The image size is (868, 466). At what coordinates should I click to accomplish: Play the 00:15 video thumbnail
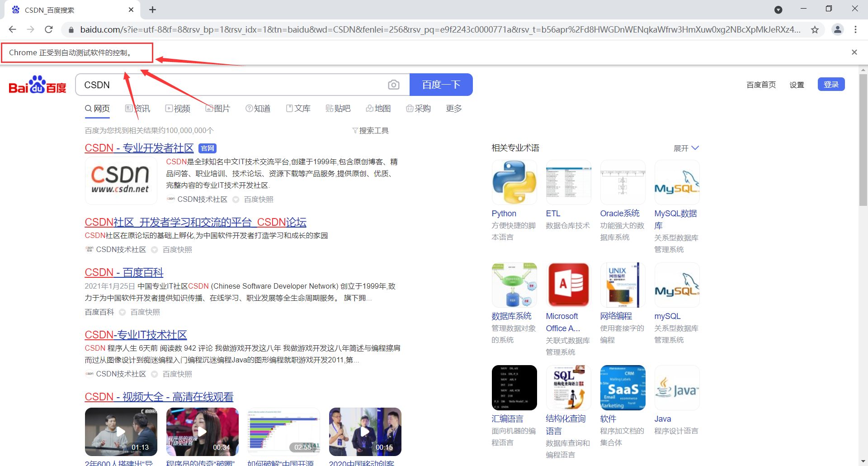365,432
